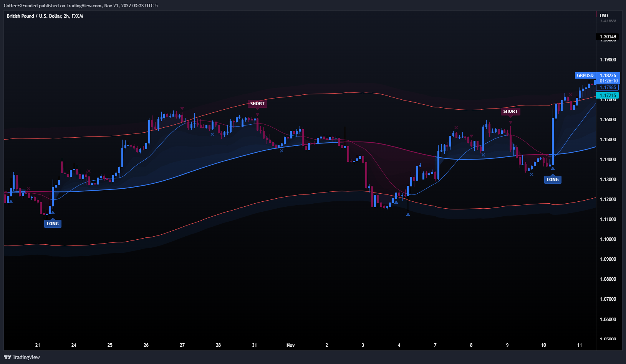
Task: Click the GBPUSD symbol tag on the price axis
Action: [585, 76]
